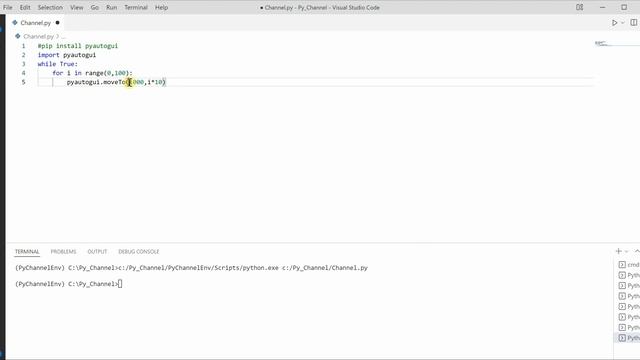Add a new terminal with plus icon
Image resolution: width=640 pixels, height=360 pixels.
click(x=618, y=251)
